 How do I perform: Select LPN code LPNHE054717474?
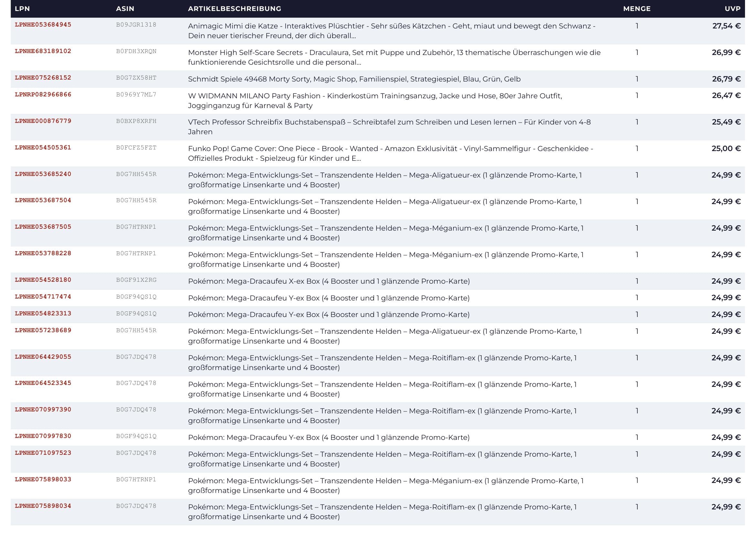pos(43,297)
